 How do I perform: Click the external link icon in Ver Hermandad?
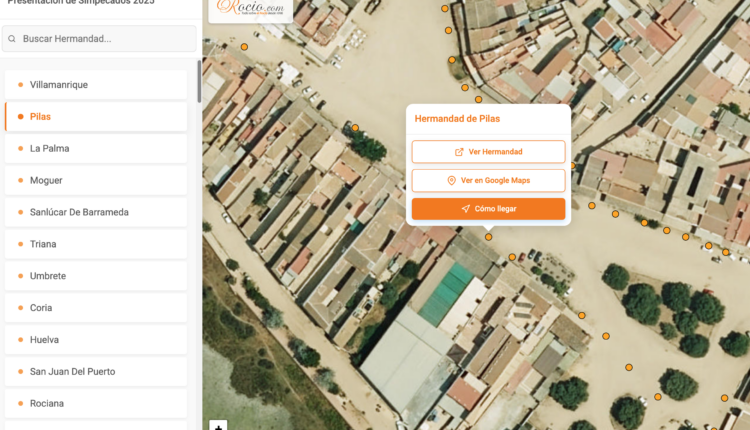459,152
